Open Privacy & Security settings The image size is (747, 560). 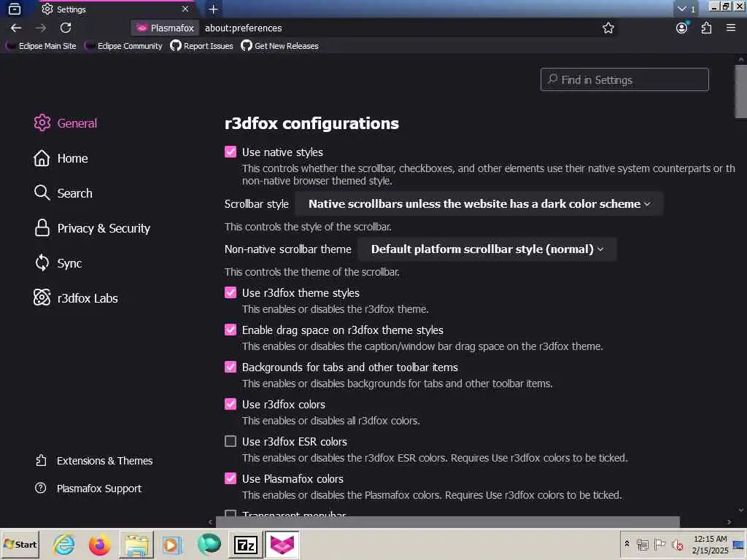pyautogui.click(x=91, y=228)
